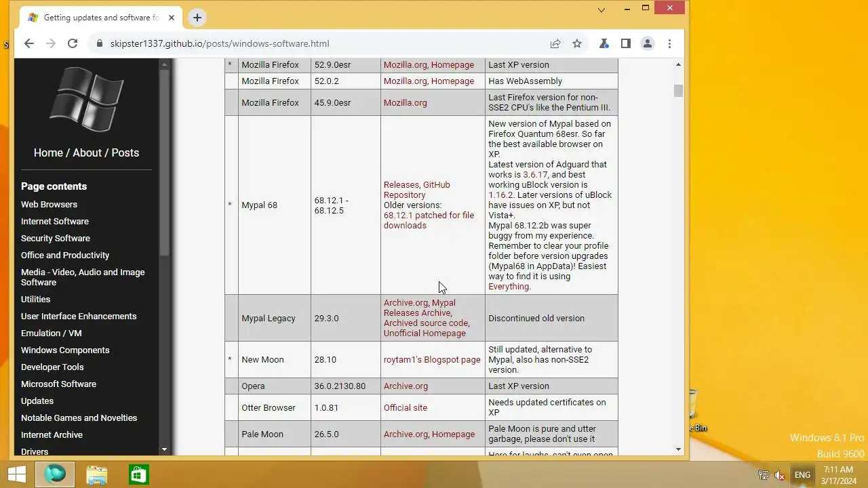Jump to Web Browsers section
Image resolution: width=868 pixels, height=488 pixels.
(x=49, y=204)
